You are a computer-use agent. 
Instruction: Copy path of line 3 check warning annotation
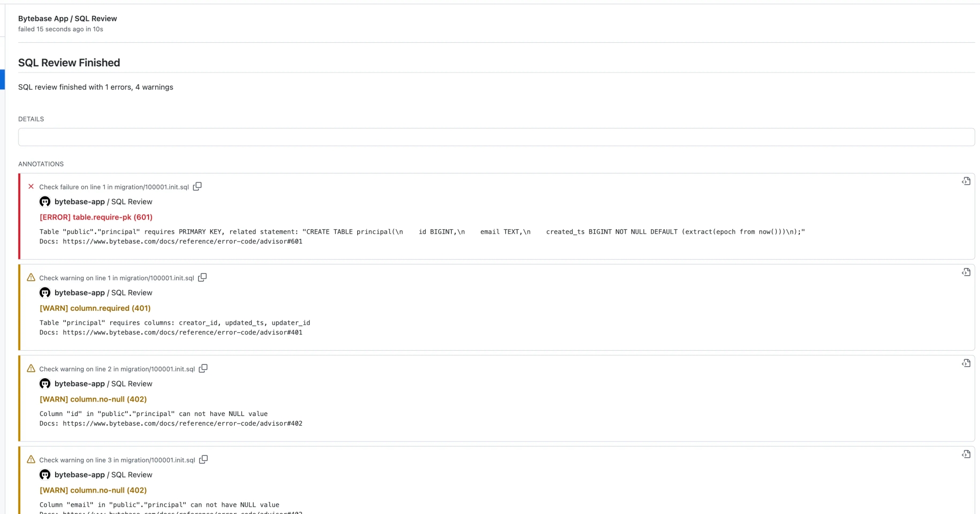tap(203, 459)
